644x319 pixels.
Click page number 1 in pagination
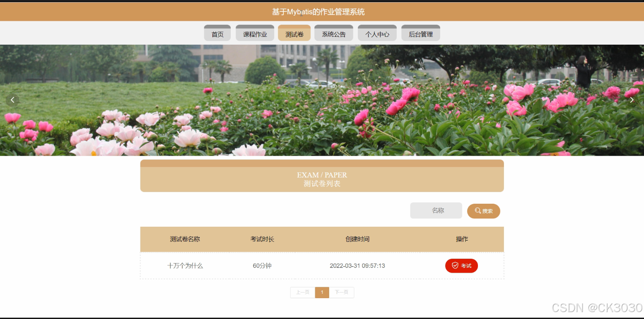(x=322, y=292)
